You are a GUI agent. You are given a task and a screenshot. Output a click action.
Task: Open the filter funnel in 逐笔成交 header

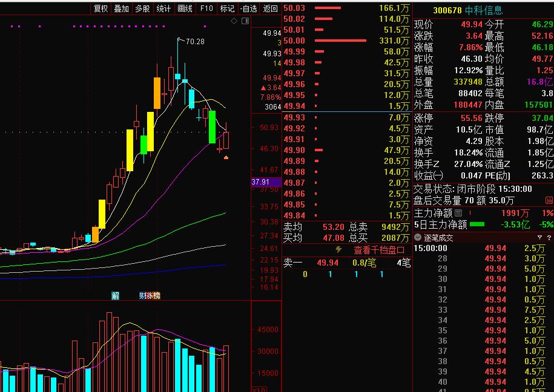click(x=539, y=238)
